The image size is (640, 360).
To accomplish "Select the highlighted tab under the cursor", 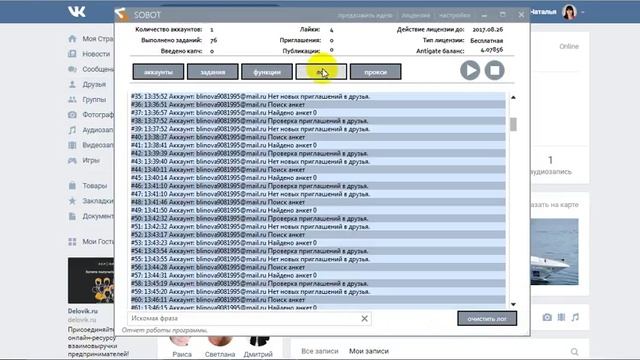I will coord(321,72).
